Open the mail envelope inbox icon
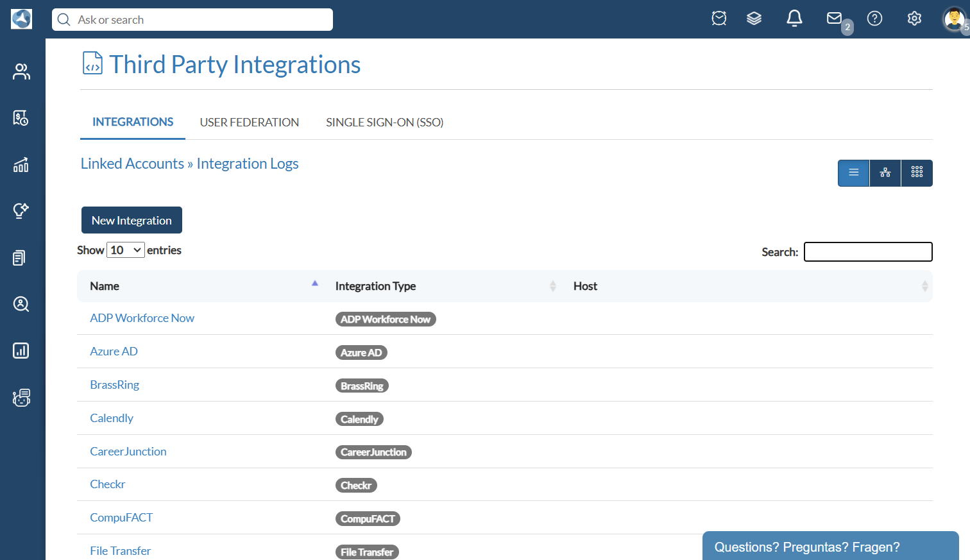970x560 pixels. (834, 18)
